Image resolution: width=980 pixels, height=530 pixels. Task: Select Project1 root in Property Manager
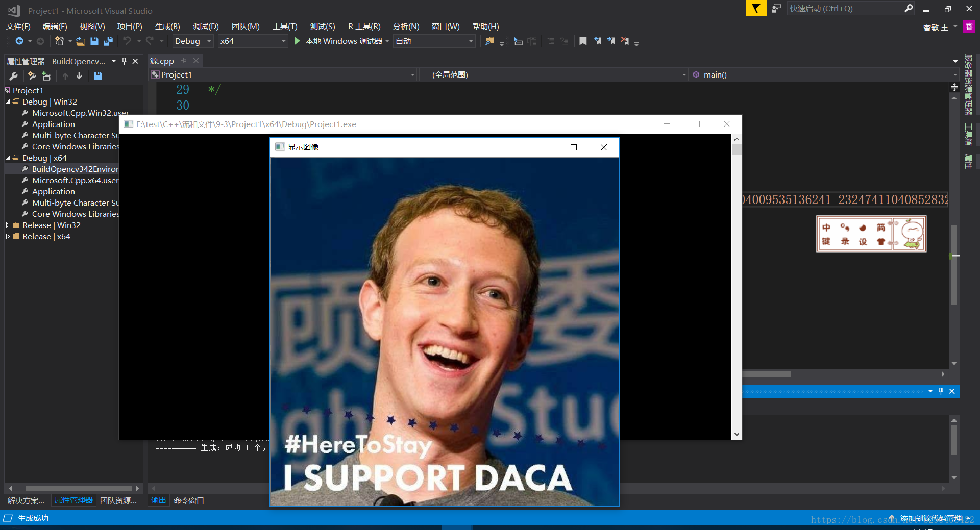tap(28, 91)
